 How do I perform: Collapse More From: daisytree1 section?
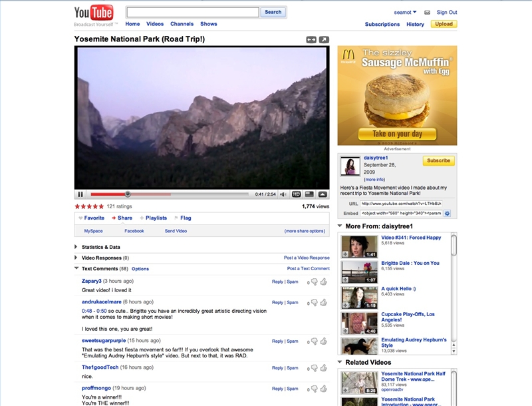point(340,226)
